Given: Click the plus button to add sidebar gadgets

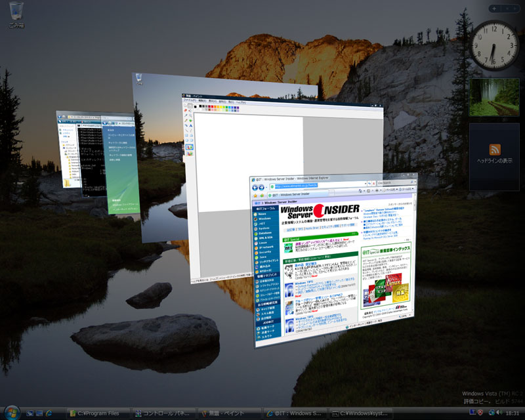Looking at the screenshot, I should coord(495,9).
